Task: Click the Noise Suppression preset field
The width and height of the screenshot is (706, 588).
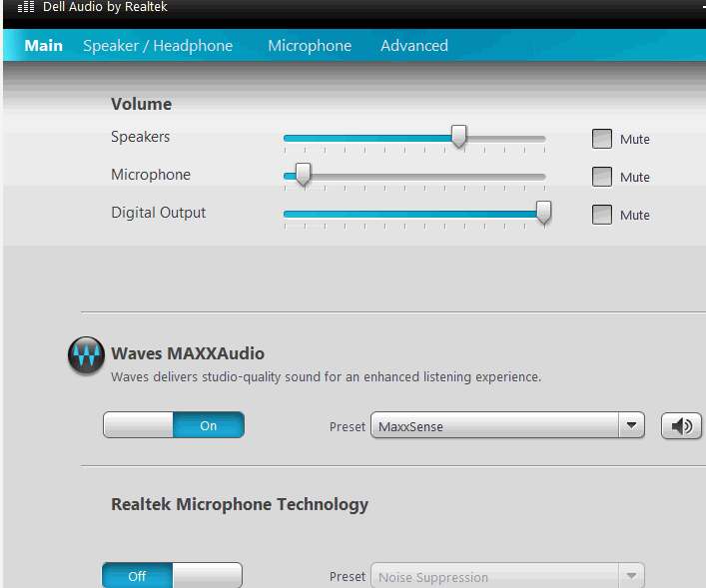Action: tap(495, 575)
